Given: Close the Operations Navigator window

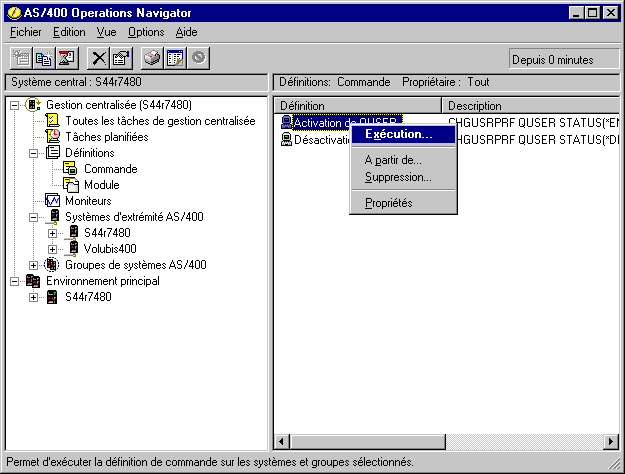Looking at the screenshot, I should [610, 13].
